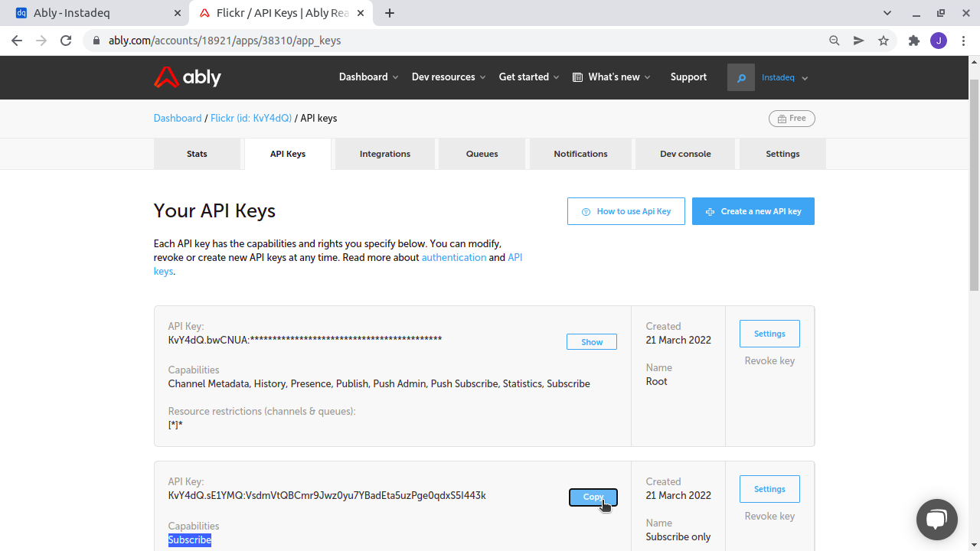The width and height of the screenshot is (980, 551).
Task: Open the browser extensions puzzle icon
Action: coord(913,41)
